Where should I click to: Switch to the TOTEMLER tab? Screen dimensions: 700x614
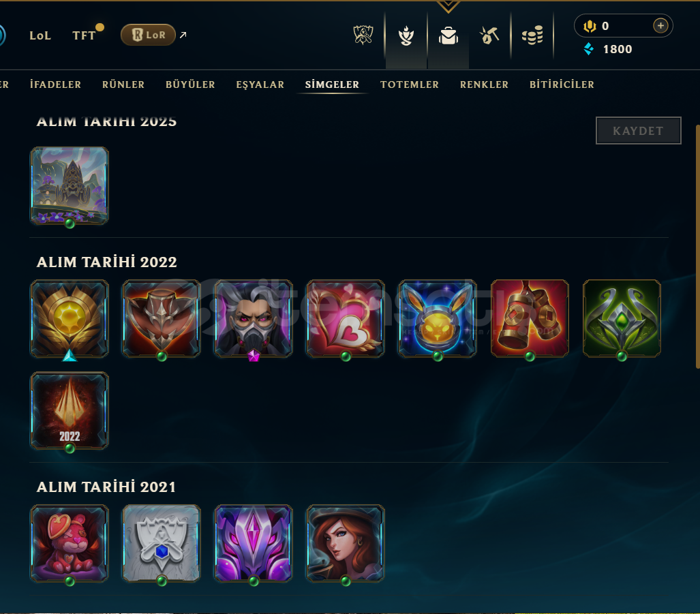tap(410, 85)
